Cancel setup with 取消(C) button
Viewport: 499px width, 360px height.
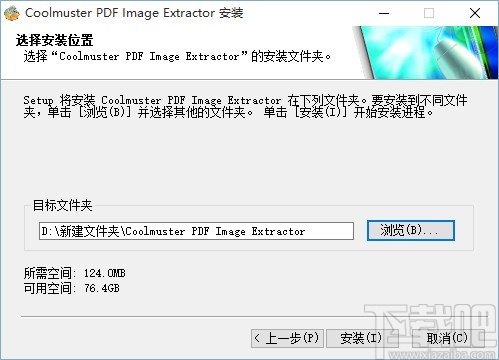(x=448, y=339)
